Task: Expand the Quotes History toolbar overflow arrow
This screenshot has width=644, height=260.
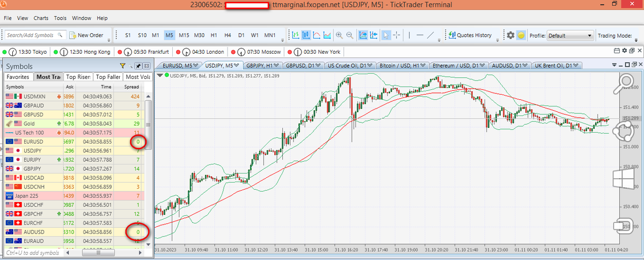Action: (x=497, y=39)
